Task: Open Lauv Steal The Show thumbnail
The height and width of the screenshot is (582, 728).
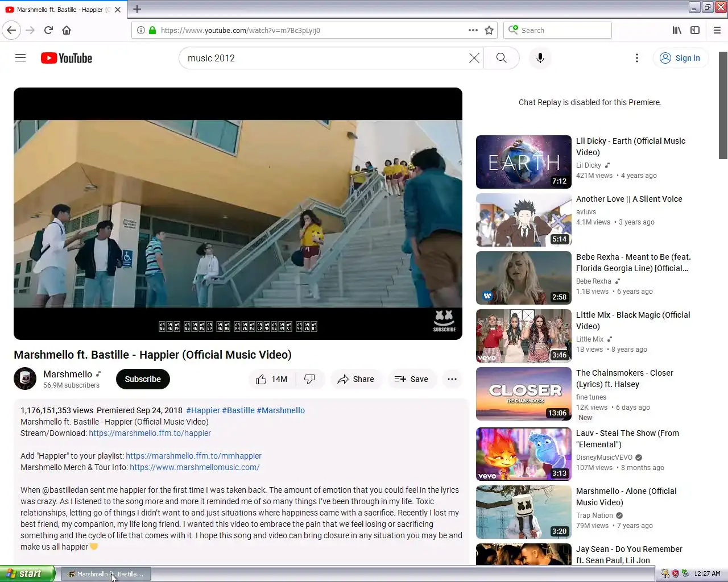Action: pos(524,454)
